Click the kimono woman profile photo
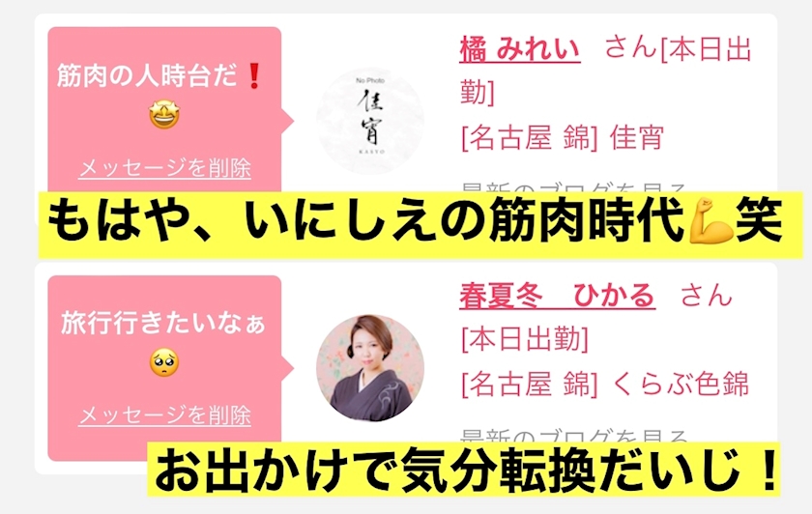The height and width of the screenshot is (514, 812). pyautogui.click(x=369, y=368)
